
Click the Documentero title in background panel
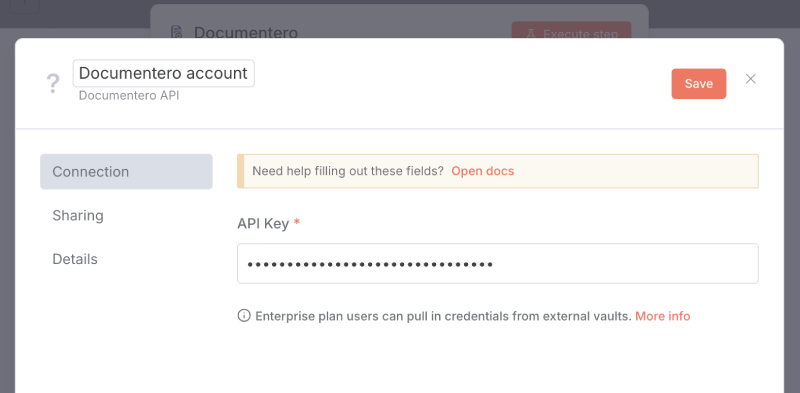click(x=245, y=33)
